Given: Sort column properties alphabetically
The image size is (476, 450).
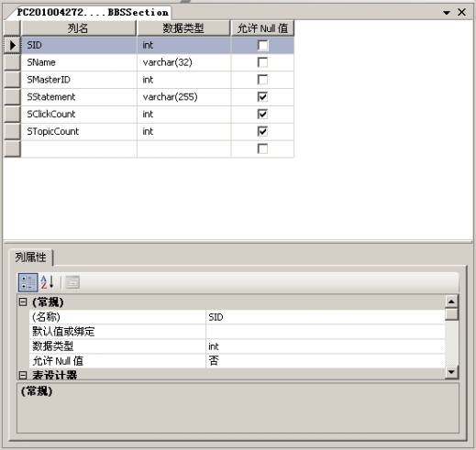Looking at the screenshot, I should pyautogui.click(x=48, y=282).
